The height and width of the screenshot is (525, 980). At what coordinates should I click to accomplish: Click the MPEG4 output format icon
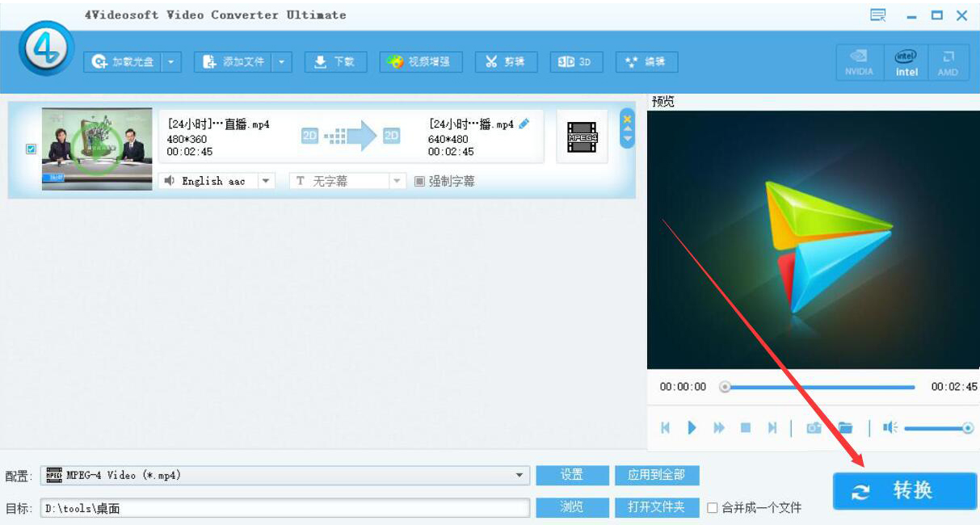[582, 136]
